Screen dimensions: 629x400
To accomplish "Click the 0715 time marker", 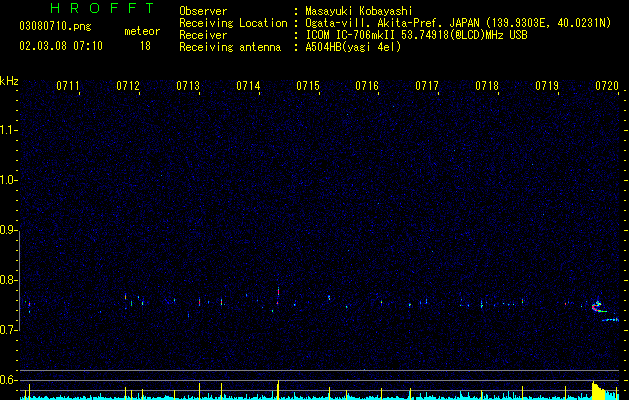I will pos(308,85).
